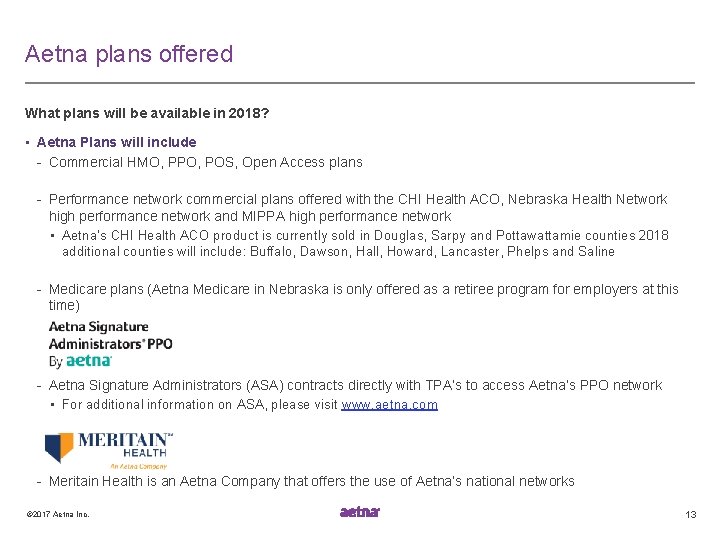Click the Meritain Health shield logo

[59, 447]
